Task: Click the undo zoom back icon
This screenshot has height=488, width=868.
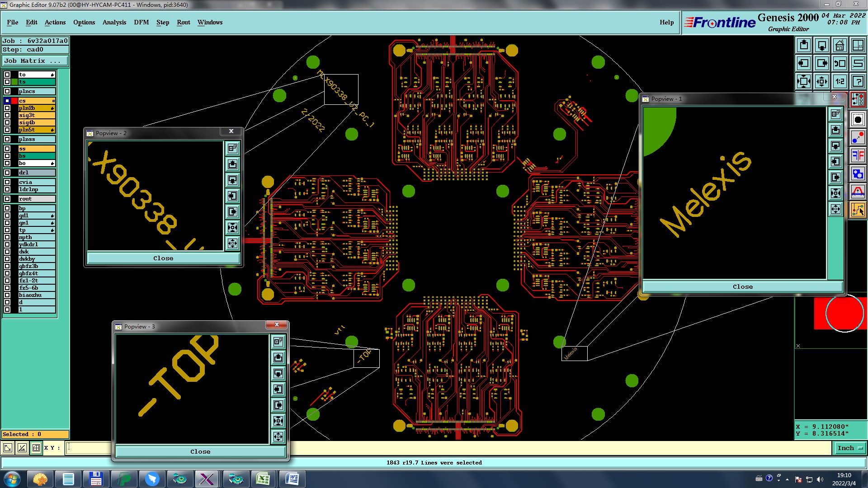Action: click(x=840, y=63)
